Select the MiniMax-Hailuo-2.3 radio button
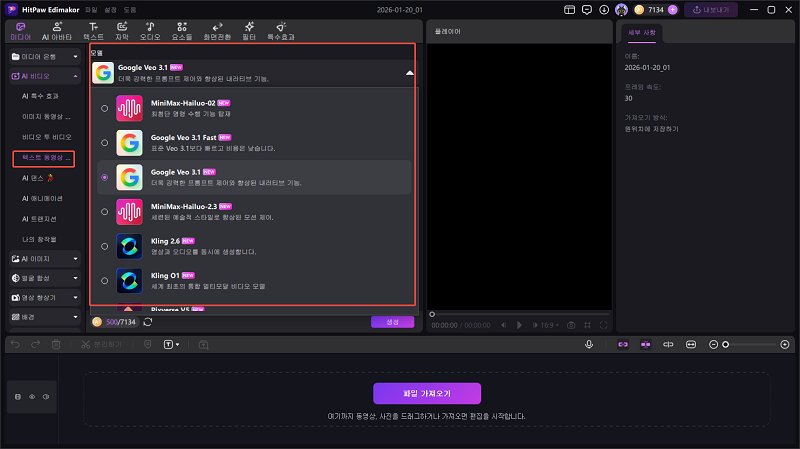The height and width of the screenshot is (449, 800). [x=105, y=212]
